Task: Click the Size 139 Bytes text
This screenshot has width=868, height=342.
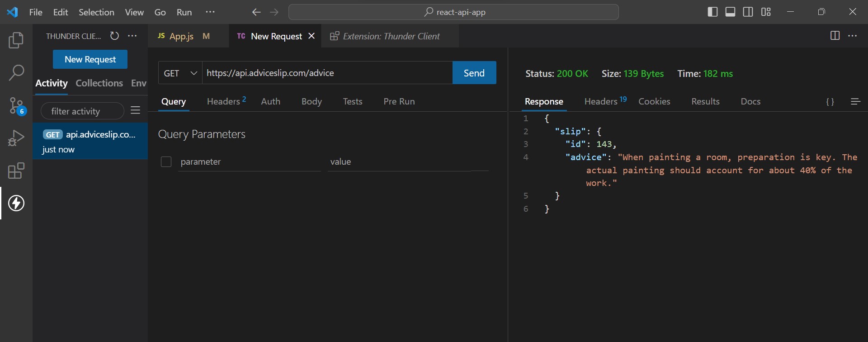Action: (632, 74)
